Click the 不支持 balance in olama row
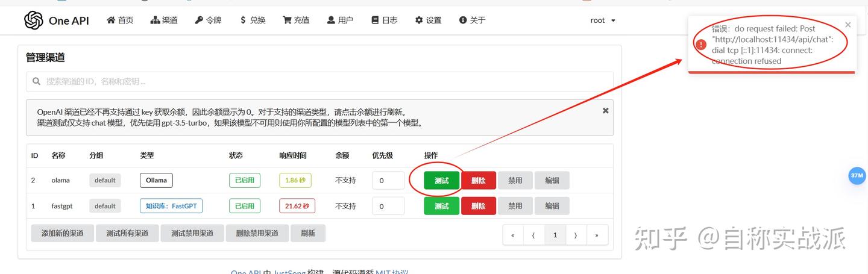The height and width of the screenshot is (274, 868). click(x=345, y=180)
